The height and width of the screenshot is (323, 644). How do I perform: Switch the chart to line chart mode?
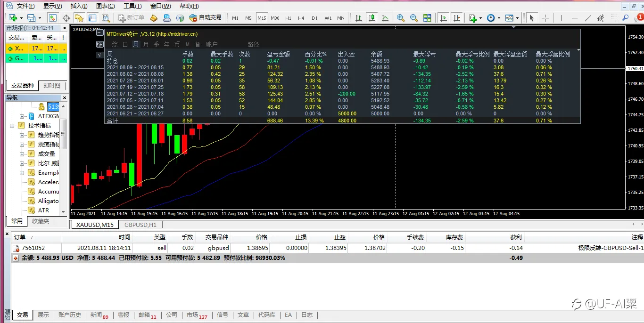385,18
